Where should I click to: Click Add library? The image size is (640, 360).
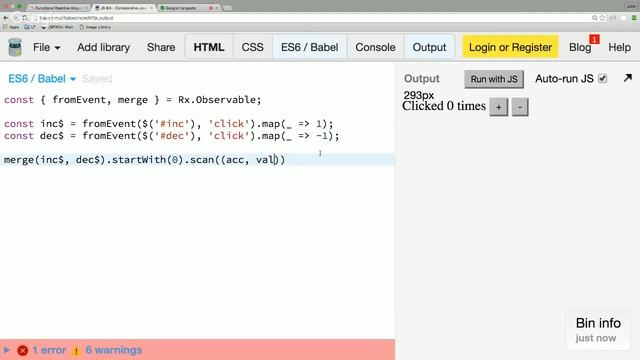[x=103, y=47]
